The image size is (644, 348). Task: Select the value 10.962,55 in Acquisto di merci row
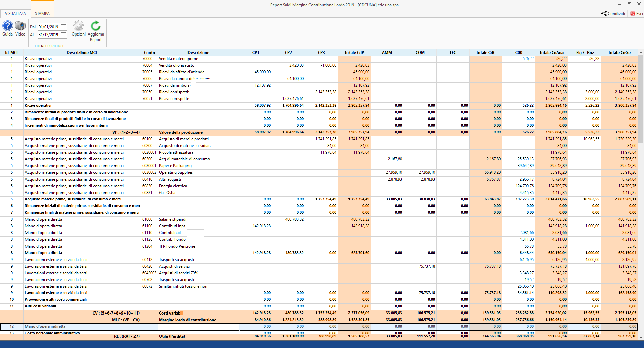tap(591, 139)
